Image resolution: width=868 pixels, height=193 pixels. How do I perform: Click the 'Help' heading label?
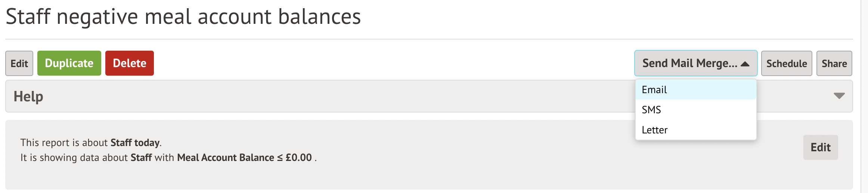tap(28, 96)
